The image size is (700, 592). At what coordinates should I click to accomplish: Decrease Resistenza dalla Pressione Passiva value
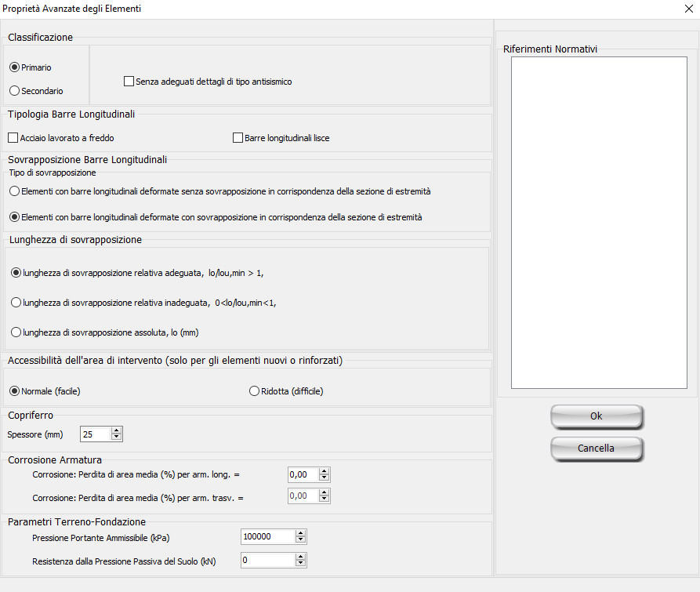click(x=300, y=564)
